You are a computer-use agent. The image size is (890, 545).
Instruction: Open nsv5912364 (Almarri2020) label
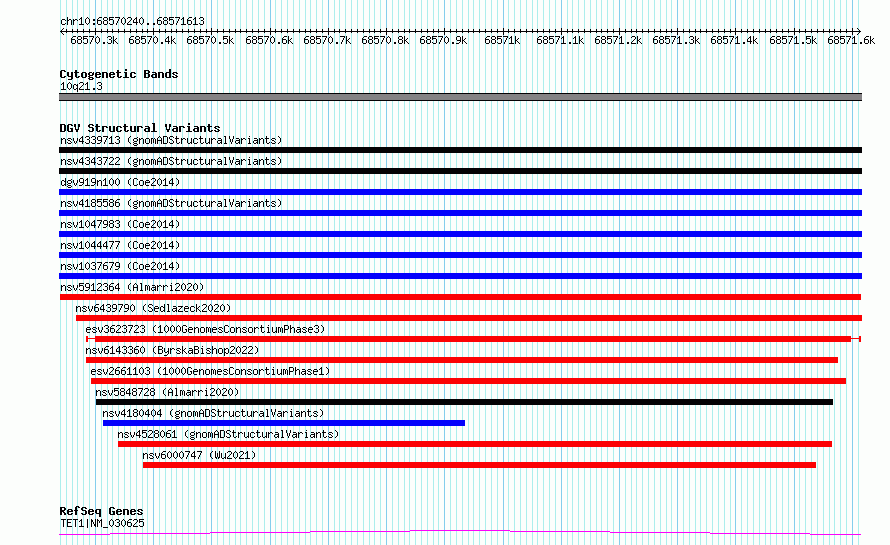click(x=132, y=287)
